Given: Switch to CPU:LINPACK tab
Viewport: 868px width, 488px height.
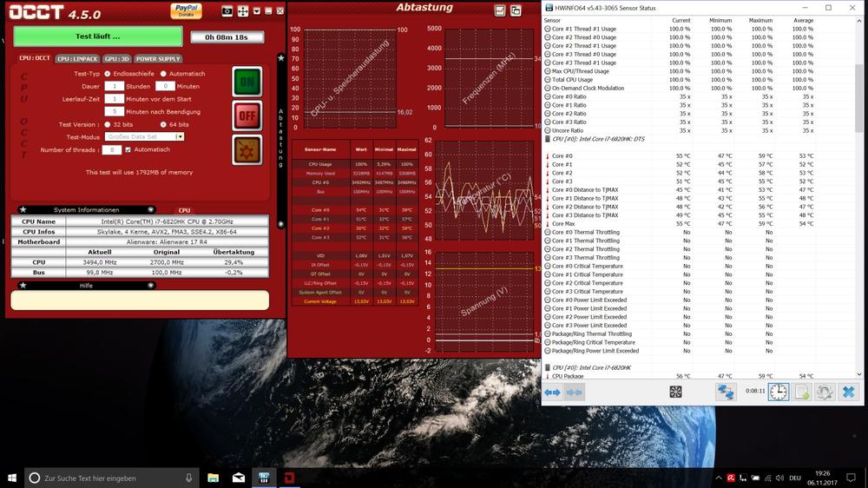Looking at the screenshot, I should [x=76, y=59].
